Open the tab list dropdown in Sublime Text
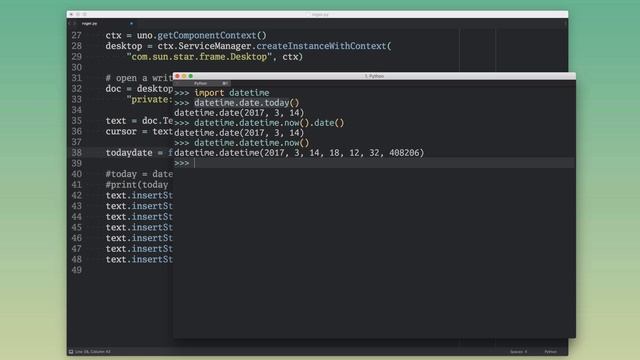This screenshot has height=360, width=640. click(565, 24)
